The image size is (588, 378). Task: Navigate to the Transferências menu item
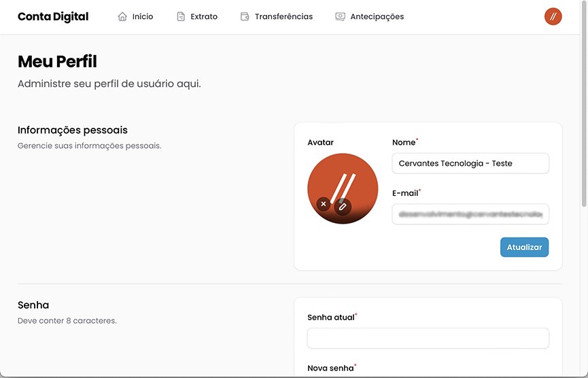tap(283, 17)
